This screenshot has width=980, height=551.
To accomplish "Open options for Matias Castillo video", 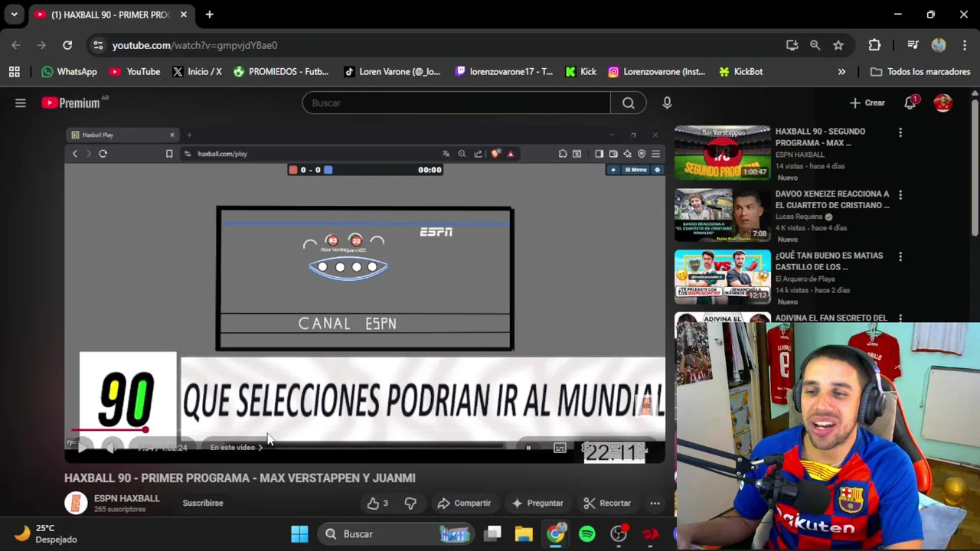I will [x=900, y=256].
